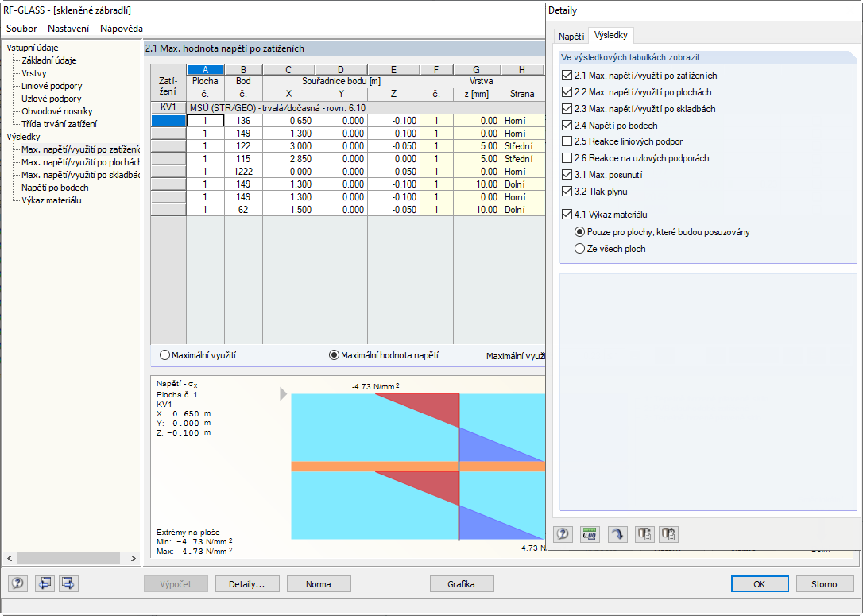This screenshot has width=863, height=616.
Task: Toggle 4.1 Výkaz materiálu checkbox
Action: (567, 214)
